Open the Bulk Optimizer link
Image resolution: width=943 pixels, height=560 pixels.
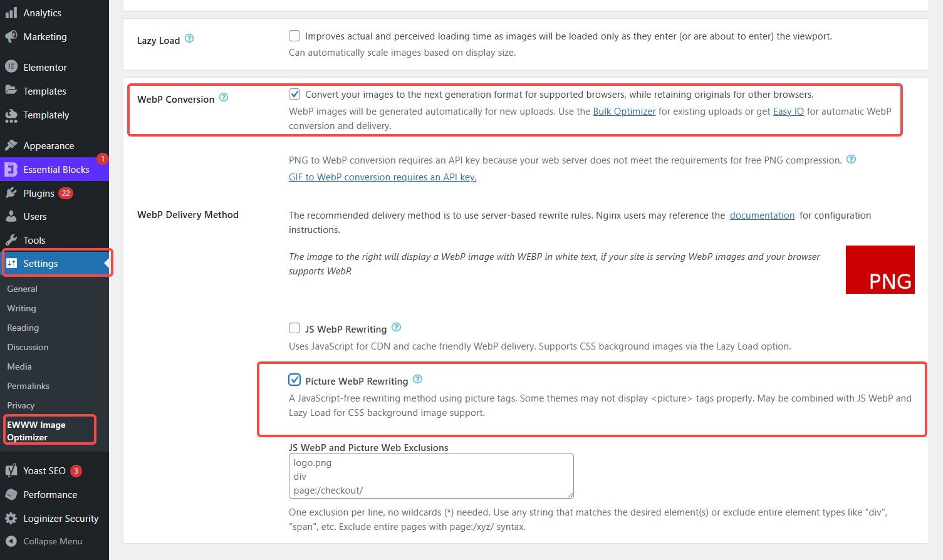point(624,111)
